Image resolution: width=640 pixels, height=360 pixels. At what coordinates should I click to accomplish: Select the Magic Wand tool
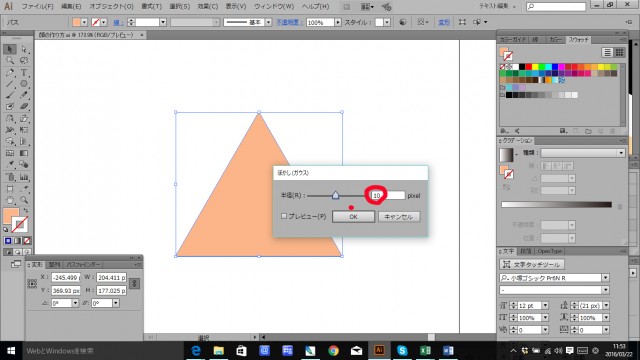10,61
